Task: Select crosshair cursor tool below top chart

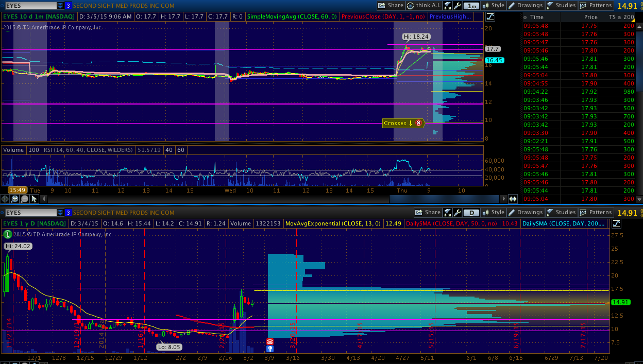Action: [5, 199]
